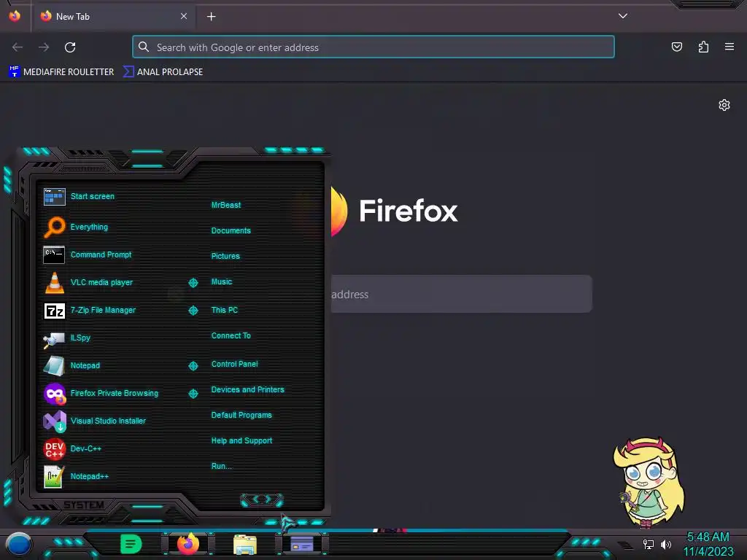Click the Firefox View icon in the tab bar
Image resolution: width=747 pixels, height=560 pixels.
pyautogui.click(x=15, y=16)
